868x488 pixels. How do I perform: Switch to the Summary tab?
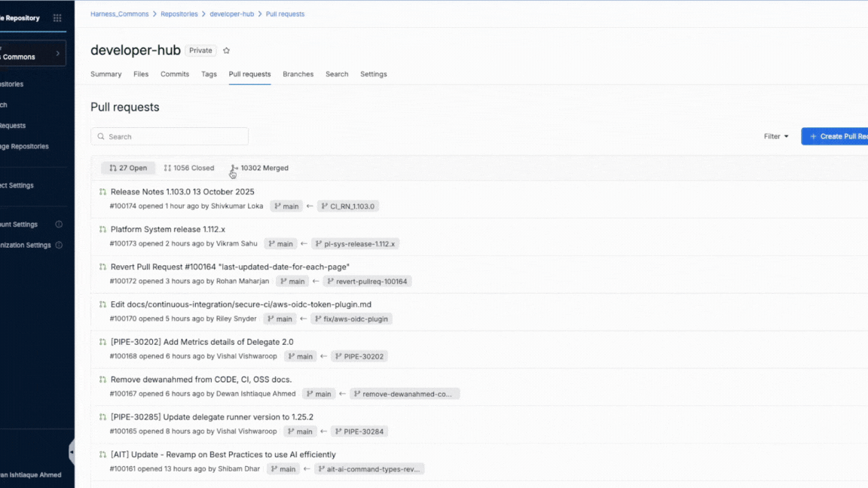tap(105, 74)
